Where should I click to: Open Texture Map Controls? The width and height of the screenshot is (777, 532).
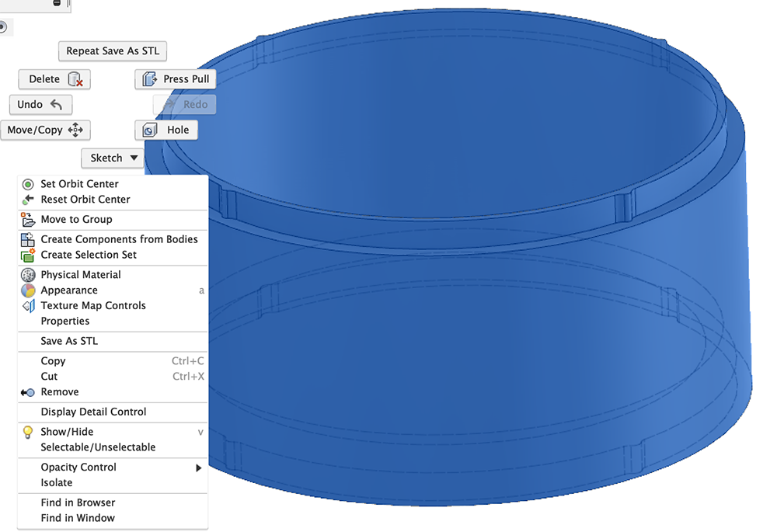[x=113, y=306]
